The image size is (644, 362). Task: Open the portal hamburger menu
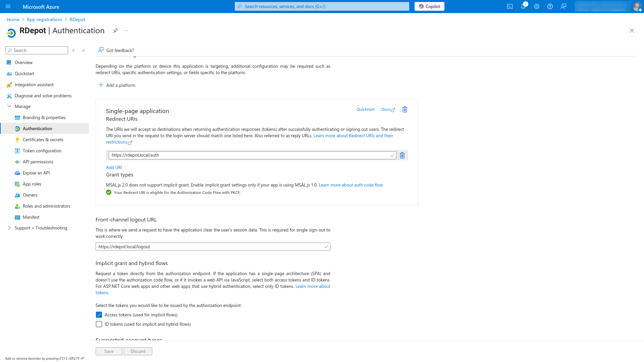pos(8,6)
